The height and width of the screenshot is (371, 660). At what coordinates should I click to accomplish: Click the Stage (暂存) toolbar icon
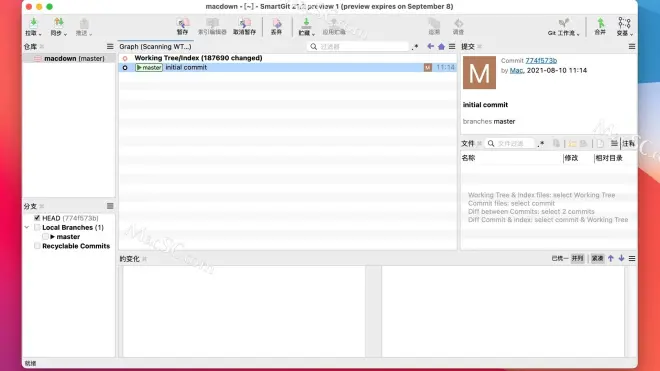point(182,26)
